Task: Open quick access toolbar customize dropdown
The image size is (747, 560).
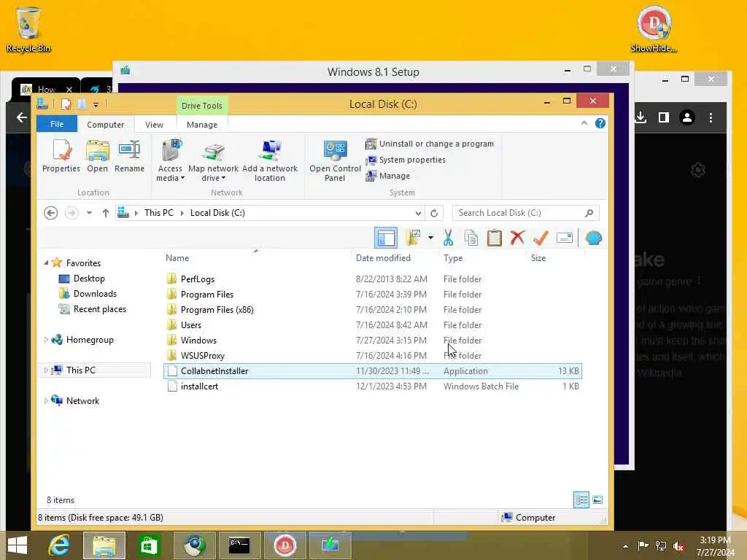Action: point(96,105)
